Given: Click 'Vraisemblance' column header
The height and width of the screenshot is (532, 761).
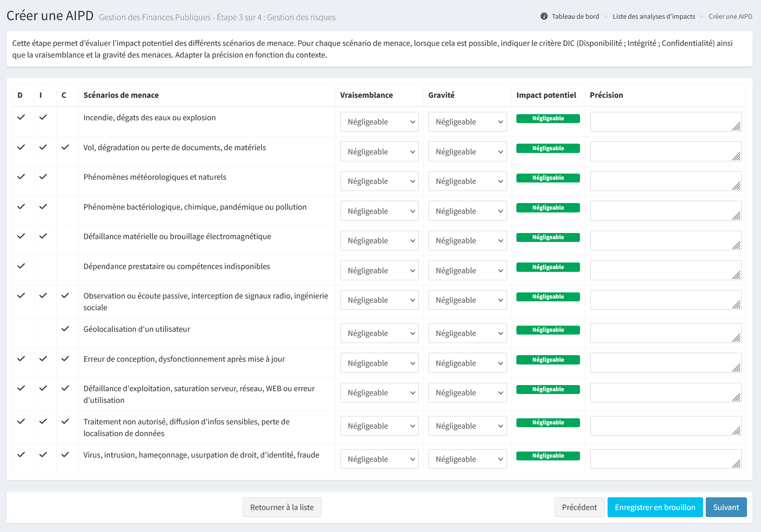Looking at the screenshot, I should [x=366, y=95].
